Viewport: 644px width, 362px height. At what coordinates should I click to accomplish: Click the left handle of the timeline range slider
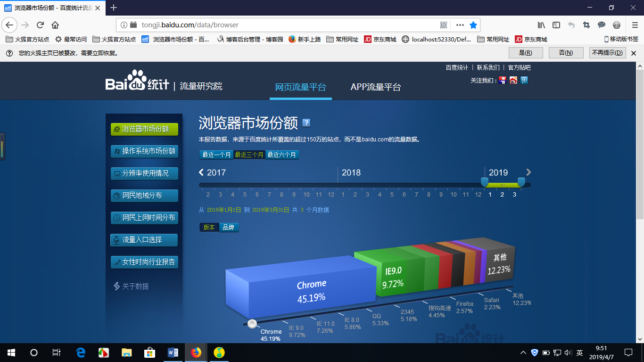[x=484, y=182]
